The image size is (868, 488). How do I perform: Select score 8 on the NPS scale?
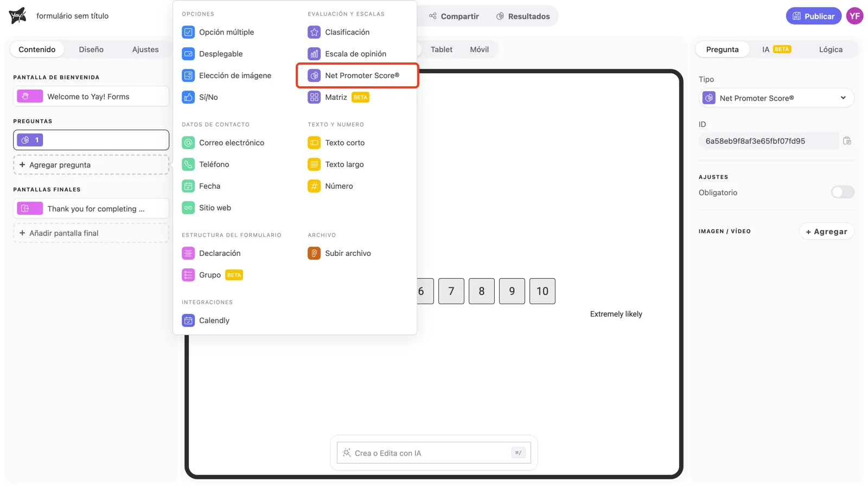click(x=482, y=291)
